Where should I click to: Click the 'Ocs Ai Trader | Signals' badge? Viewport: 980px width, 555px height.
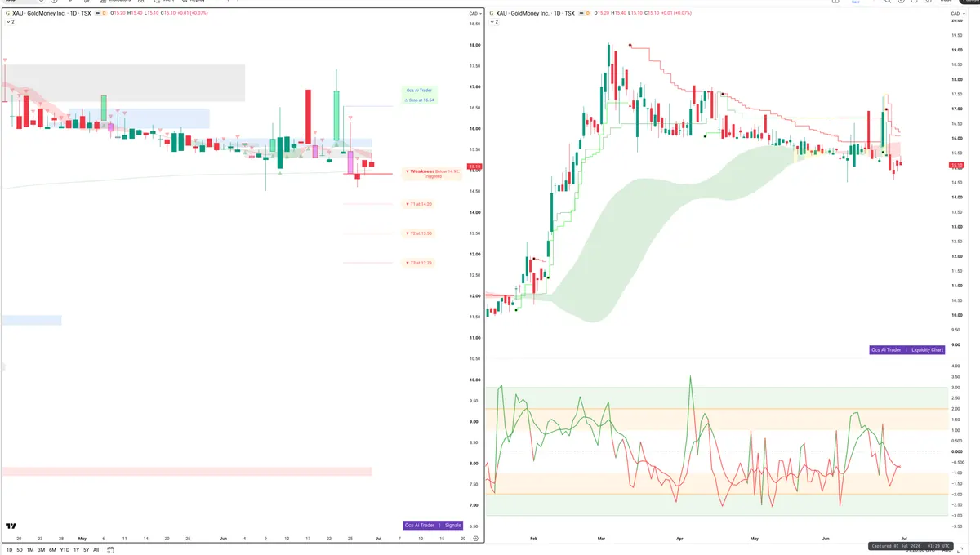coord(433,526)
